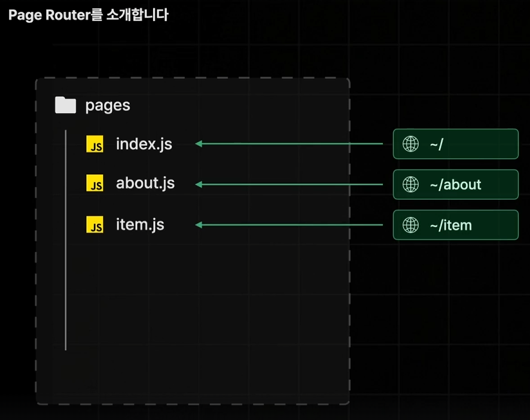The width and height of the screenshot is (530, 420).
Task: Click the pages folder icon
Action: point(66,105)
